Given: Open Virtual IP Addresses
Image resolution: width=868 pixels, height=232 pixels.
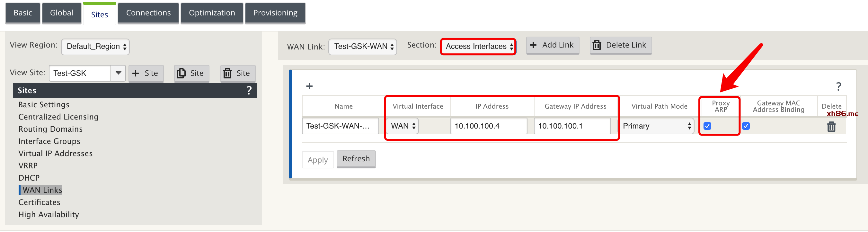Looking at the screenshot, I should tap(56, 153).
